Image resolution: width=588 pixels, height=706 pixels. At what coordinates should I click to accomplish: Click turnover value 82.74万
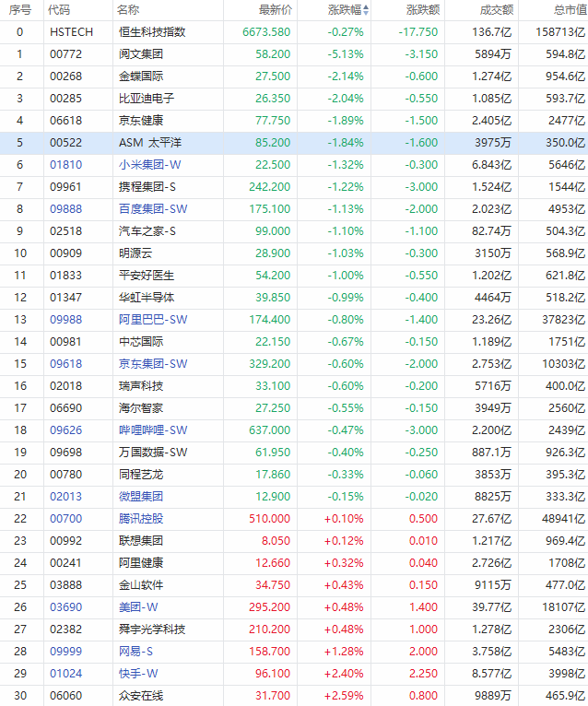tap(491, 231)
